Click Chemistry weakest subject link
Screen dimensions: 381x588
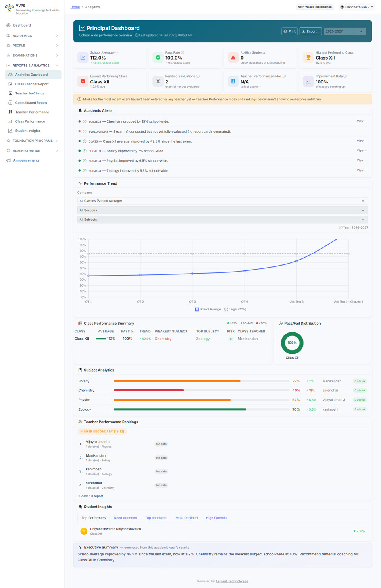[x=163, y=339]
